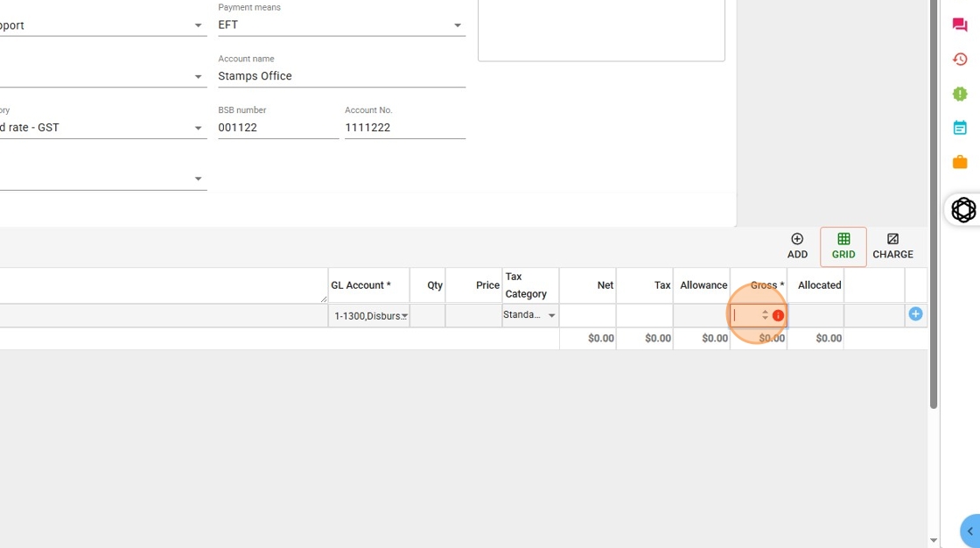This screenshot has height=548, width=980.
Task: Click the orange briefcase icon
Action: 960,162
